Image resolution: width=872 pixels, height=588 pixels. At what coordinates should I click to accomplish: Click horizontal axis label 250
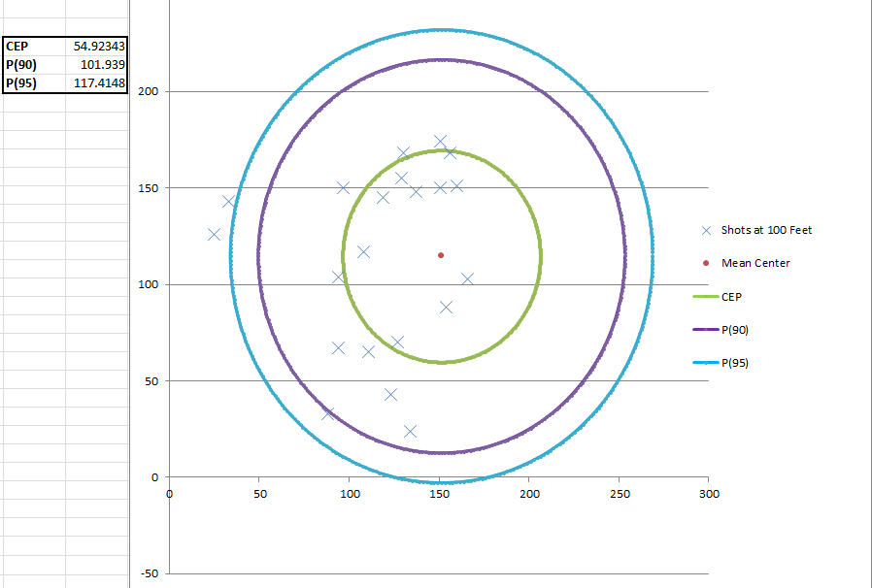620,494
